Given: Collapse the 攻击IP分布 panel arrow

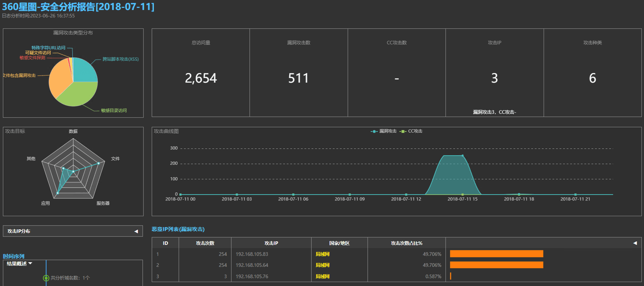Looking at the screenshot, I should pyautogui.click(x=136, y=231).
